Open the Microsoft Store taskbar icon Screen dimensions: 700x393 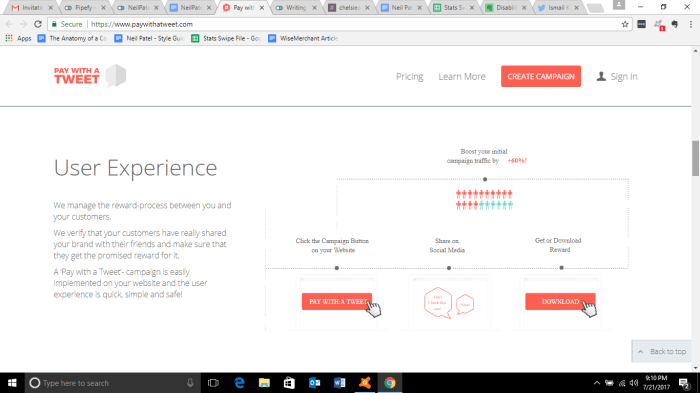point(289,383)
